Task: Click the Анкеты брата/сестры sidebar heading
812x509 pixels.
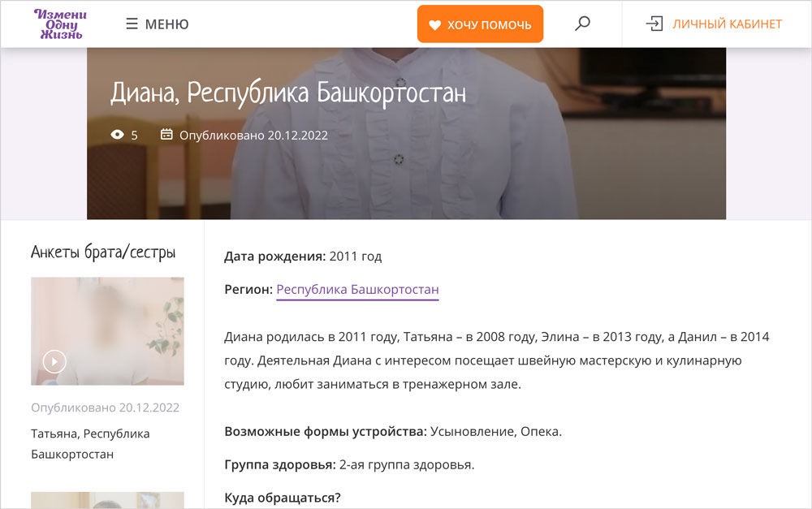Action: pos(103,252)
